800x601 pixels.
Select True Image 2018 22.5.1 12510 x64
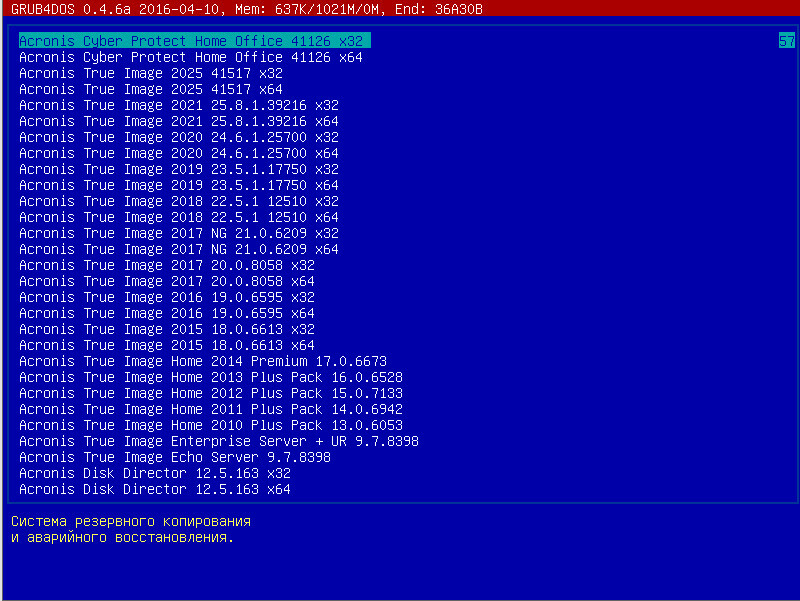(x=179, y=217)
